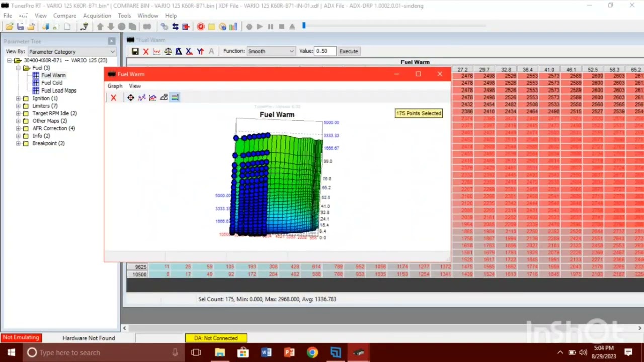Open the View menu in Fuel Warm window
The height and width of the screenshot is (362, 644).
135,86
